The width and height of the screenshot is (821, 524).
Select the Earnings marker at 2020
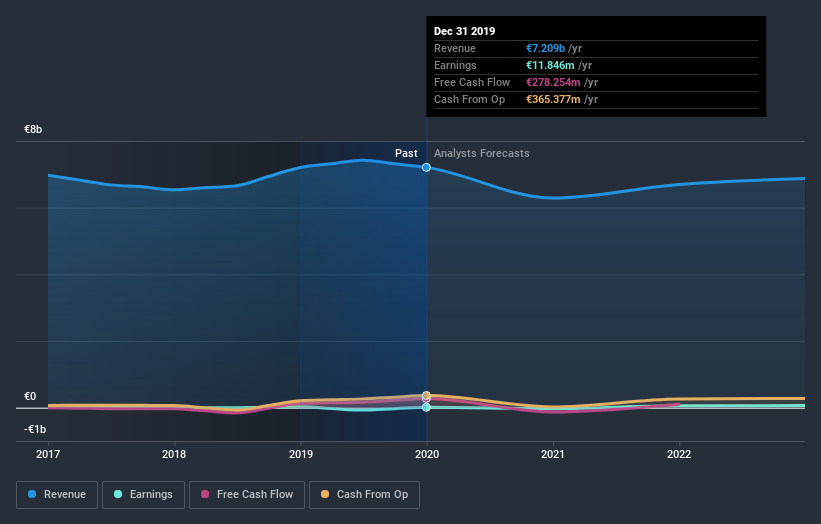pos(426,407)
